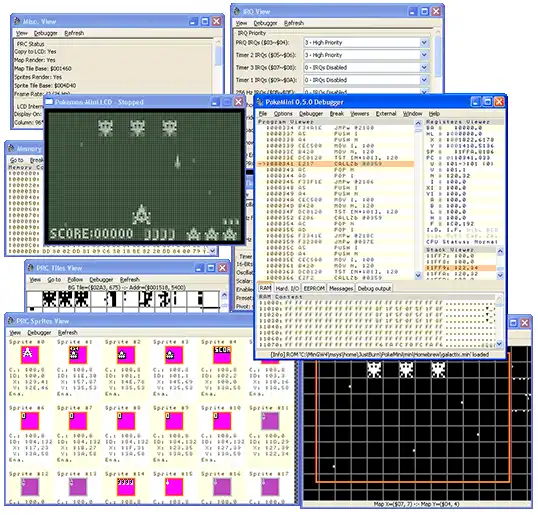Screen dimensions: 538x515
Task: Switch to the EEPROM tab
Action: pyautogui.click(x=314, y=289)
